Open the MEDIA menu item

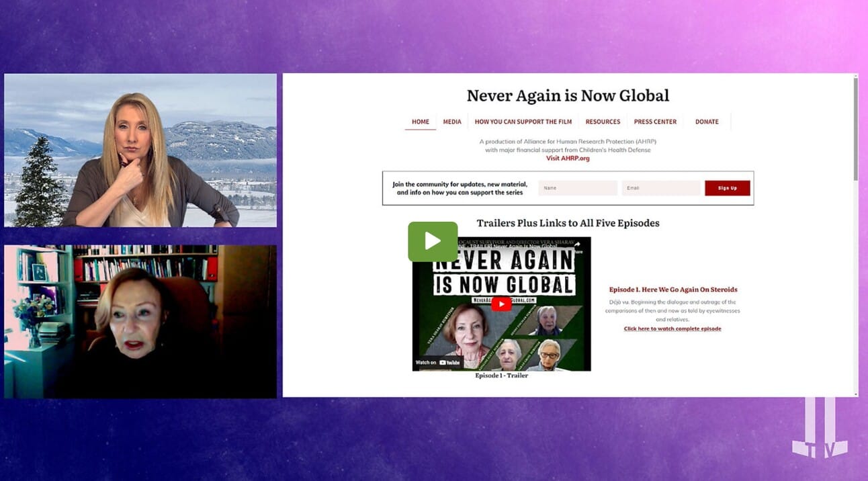click(452, 122)
